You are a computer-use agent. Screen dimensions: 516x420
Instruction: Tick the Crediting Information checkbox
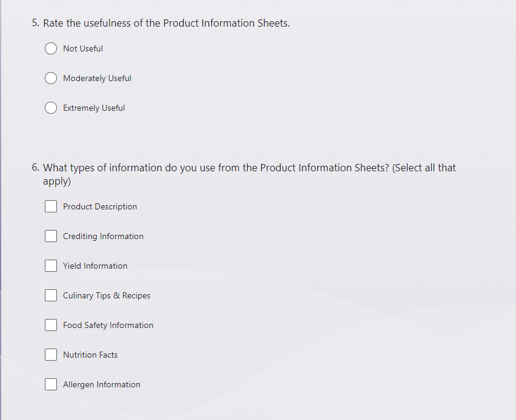[51, 236]
